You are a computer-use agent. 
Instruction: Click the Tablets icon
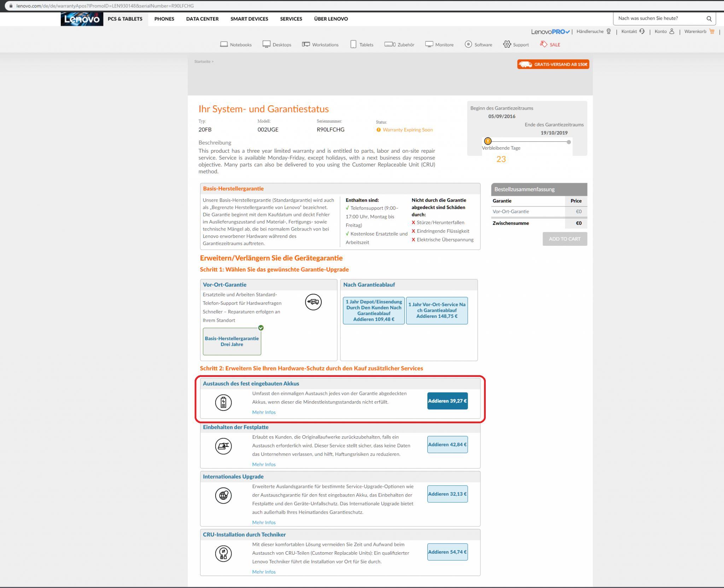pyautogui.click(x=353, y=44)
